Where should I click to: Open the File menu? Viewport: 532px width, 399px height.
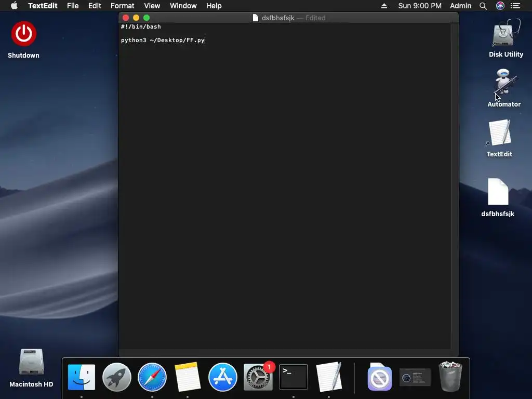tap(73, 6)
